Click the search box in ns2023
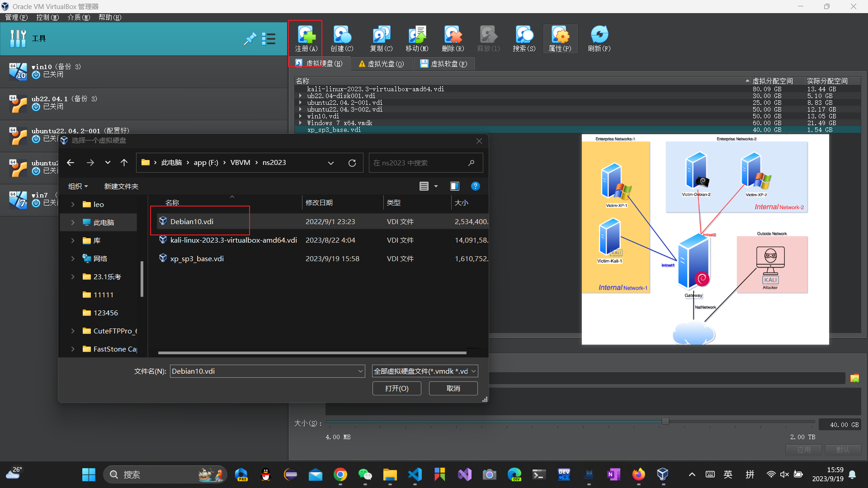 [x=426, y=163]
